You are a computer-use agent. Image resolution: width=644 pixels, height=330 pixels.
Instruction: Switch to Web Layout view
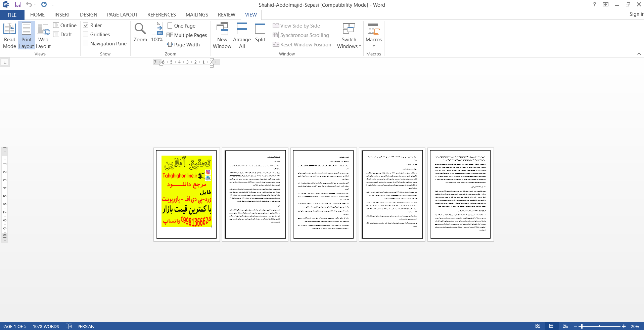click(43, 36)
